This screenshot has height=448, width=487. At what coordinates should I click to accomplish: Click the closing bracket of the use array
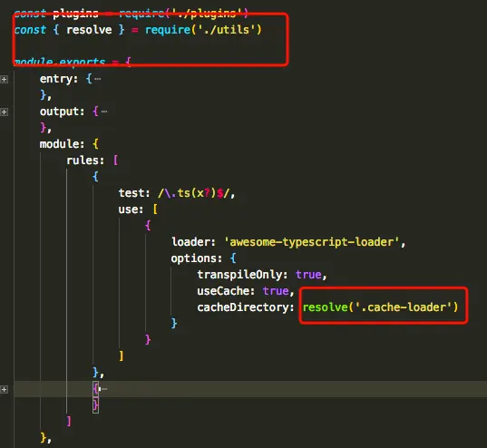(122, 356)
